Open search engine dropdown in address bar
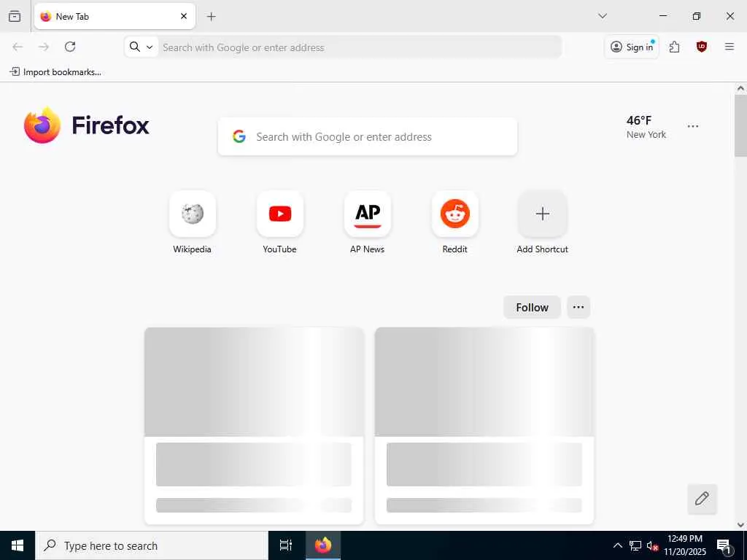This screenshot has height=560, width=747. 142,47
